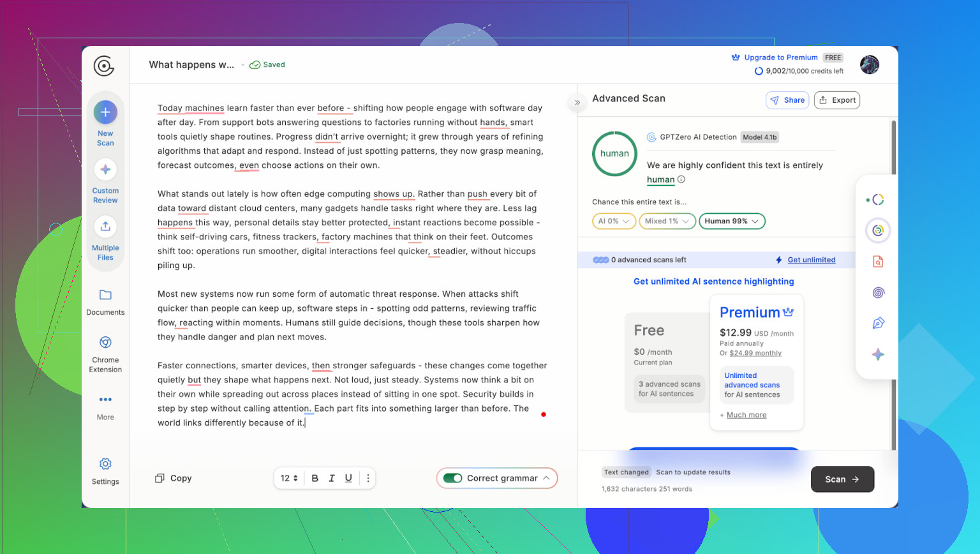Change font size with 12 stepper
This screenshot has height=554, width=980.
[289, 478]
